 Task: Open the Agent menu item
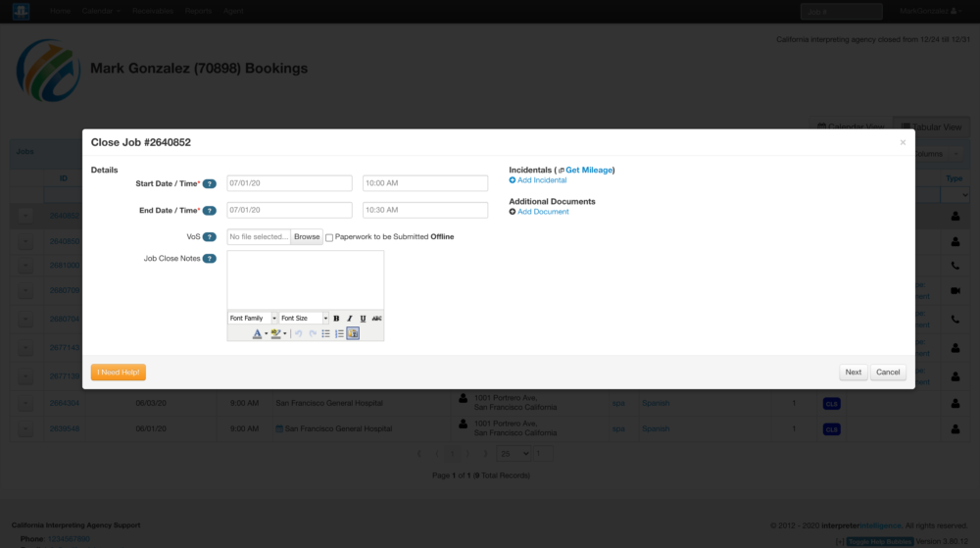[x=233, y=11]
